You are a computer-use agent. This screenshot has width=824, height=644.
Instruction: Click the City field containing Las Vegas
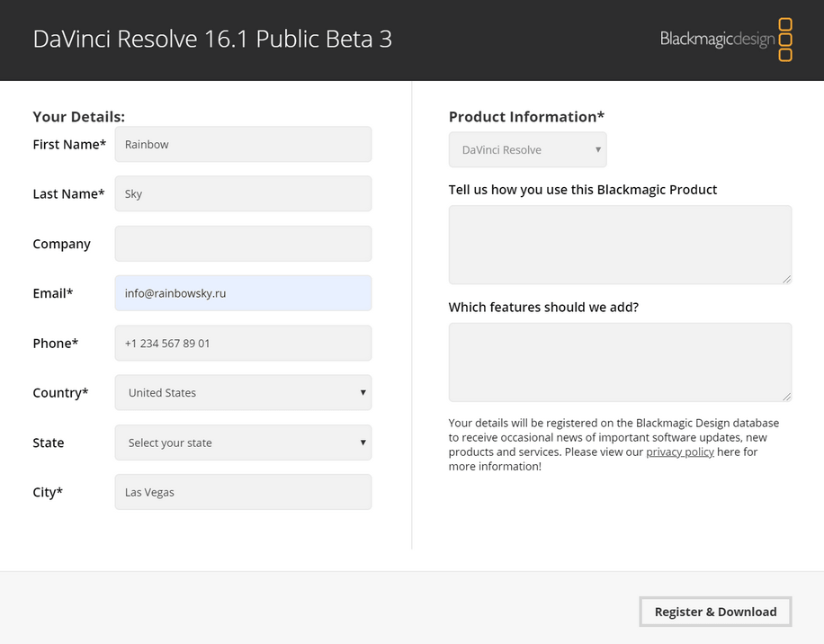coord(243,492)
